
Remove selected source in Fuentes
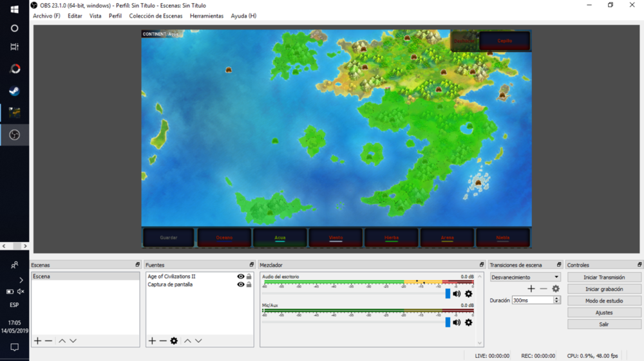pyautogui.click(x=163, y=341)
